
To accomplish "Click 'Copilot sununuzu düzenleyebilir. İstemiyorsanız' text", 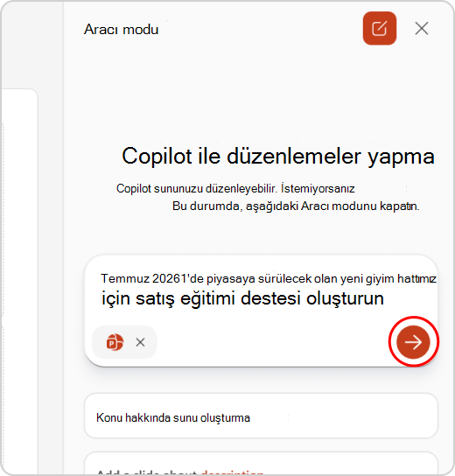I will tap(235, 188).
